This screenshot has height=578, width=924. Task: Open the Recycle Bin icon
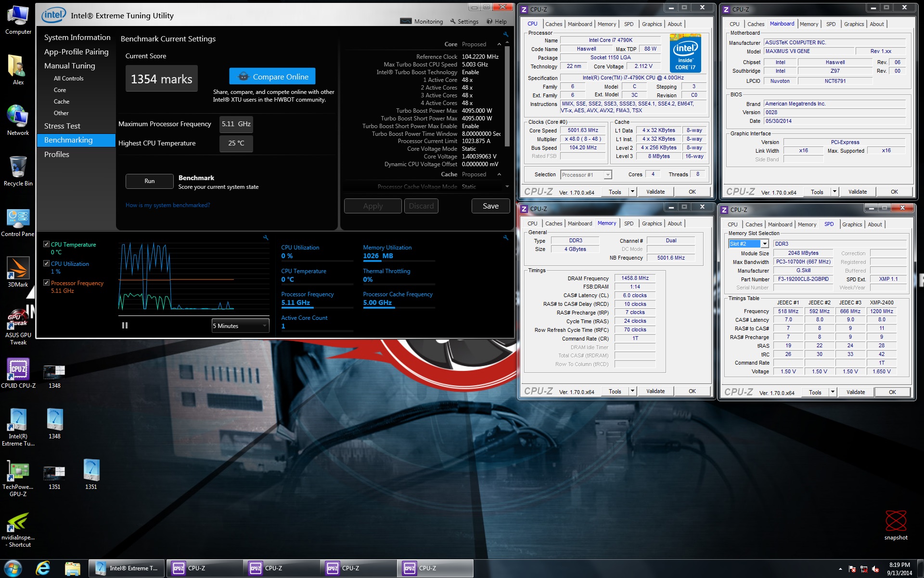(18, 171)
